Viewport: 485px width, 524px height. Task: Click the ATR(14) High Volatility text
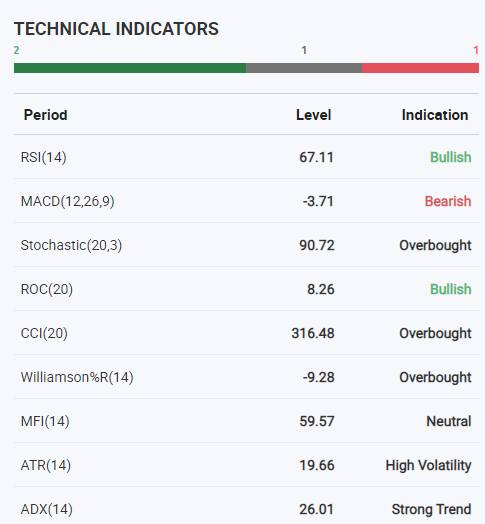[429, 465]
